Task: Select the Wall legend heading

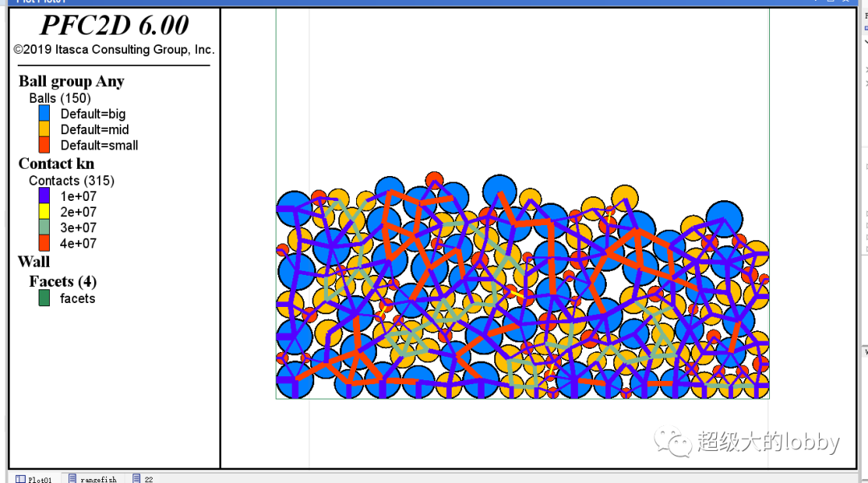Action: point(34,262)
